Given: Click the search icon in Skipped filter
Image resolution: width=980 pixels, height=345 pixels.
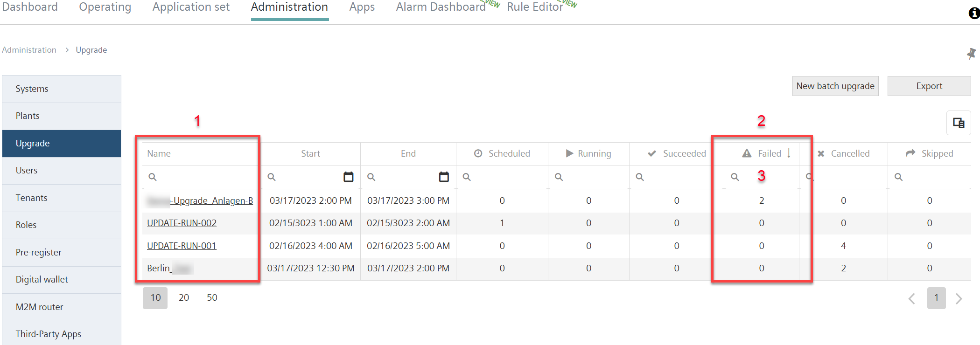Looking at the screenshot, I should [x=898, y=177].
